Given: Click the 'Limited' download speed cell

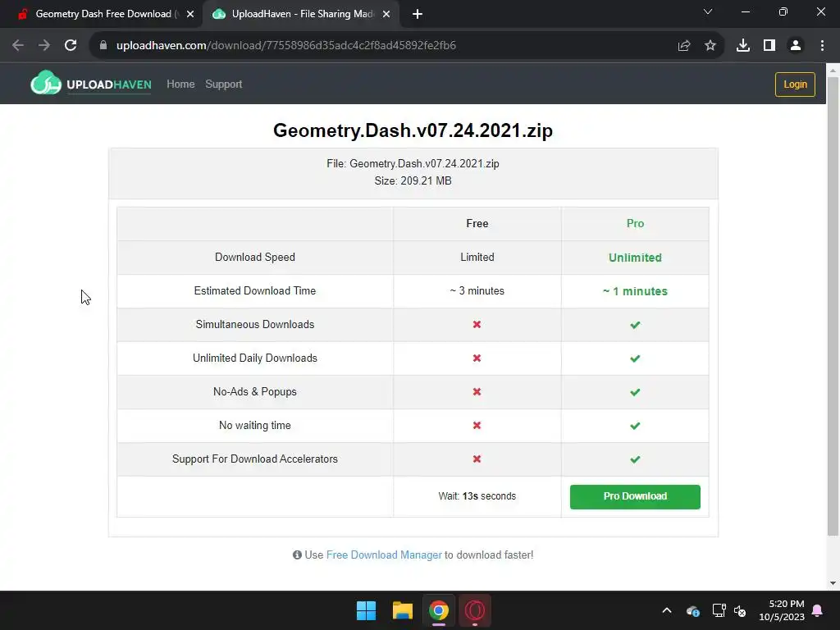Looking at the screenshot, I should 477,257.
